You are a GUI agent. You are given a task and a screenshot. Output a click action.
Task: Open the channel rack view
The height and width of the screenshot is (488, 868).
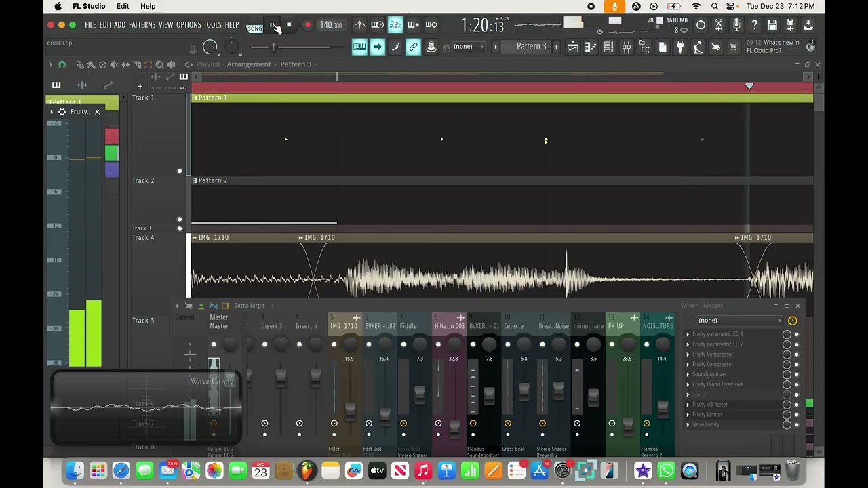(608, 47)
